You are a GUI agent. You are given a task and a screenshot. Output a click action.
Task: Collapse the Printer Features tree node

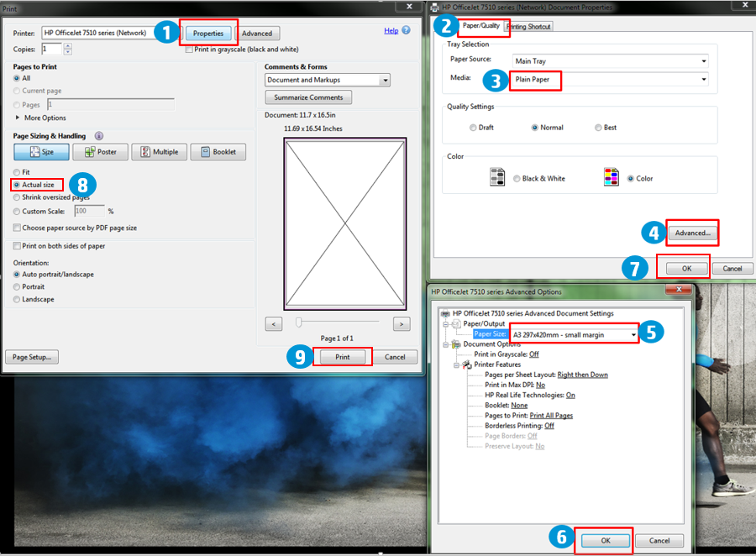tap(457, 365)
